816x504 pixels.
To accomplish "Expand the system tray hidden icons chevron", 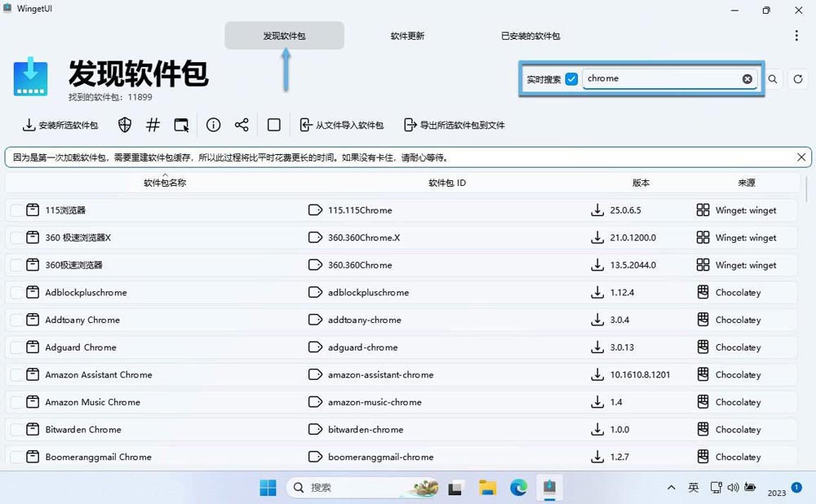I will [672, 488].
